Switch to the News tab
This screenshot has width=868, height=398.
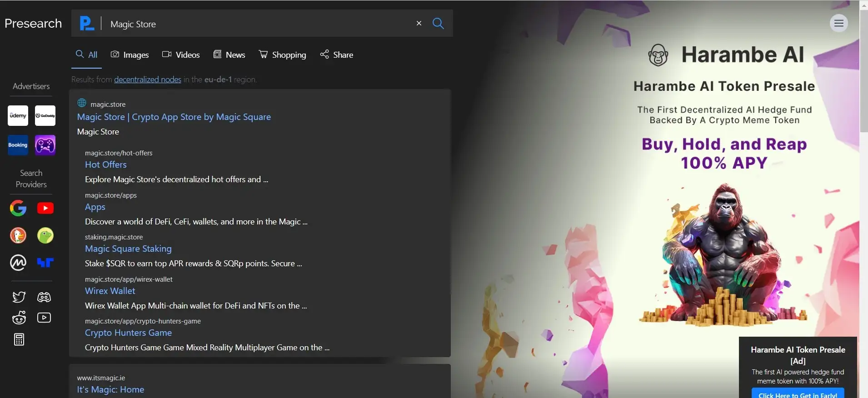(x=229, y=55)
